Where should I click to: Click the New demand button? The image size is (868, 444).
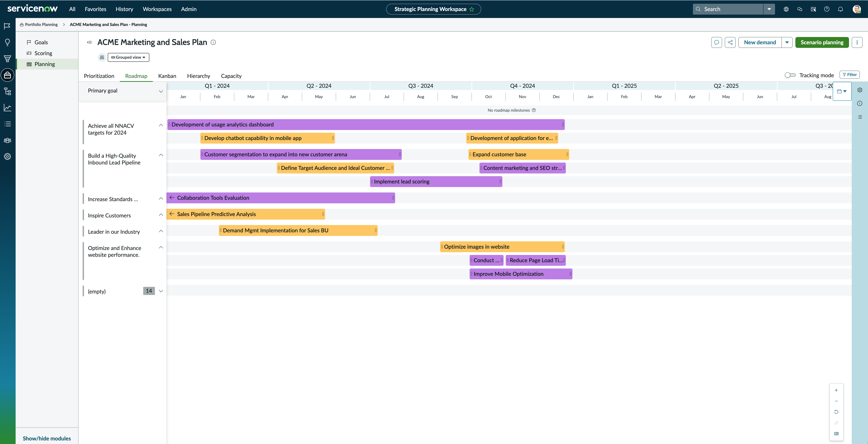(760, 42)
